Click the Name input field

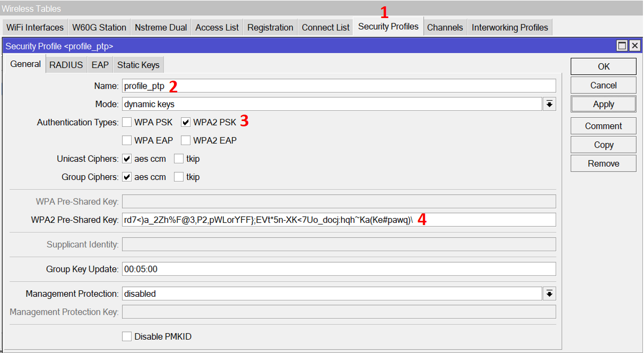pyautogui.click(x=339, y=86)
